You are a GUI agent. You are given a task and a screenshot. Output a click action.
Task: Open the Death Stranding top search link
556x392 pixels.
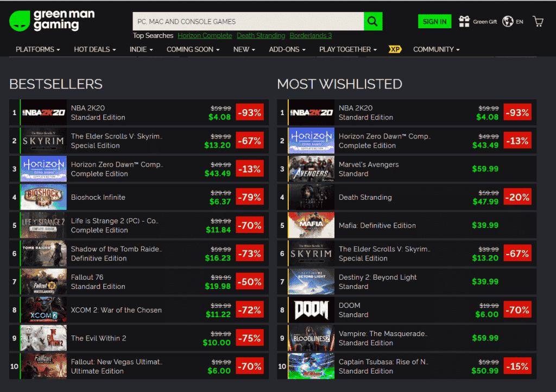tap(261, 36)
